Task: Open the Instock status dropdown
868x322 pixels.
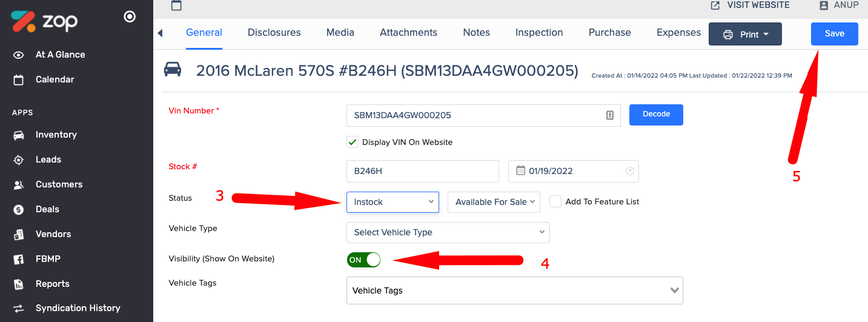Action: 393,202
